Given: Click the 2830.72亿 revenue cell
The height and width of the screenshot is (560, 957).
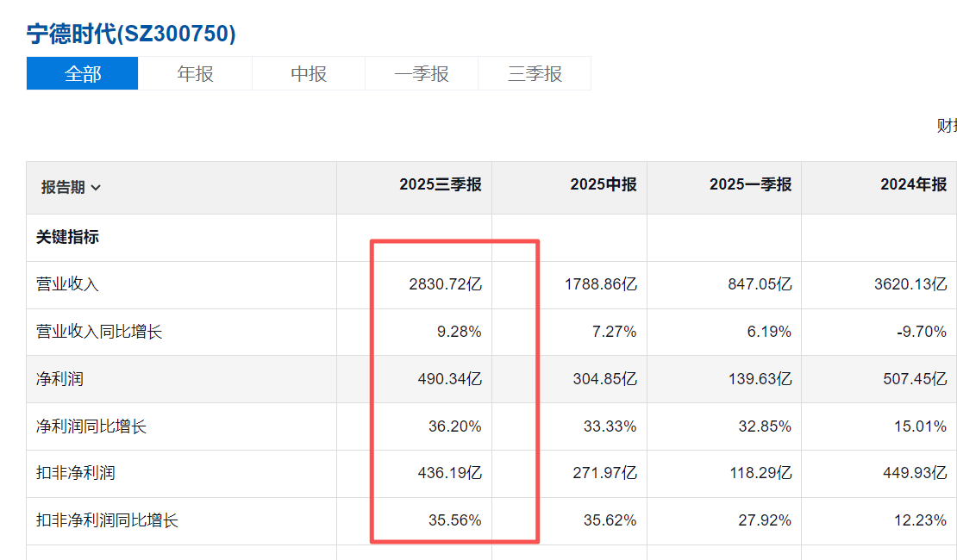Looking at the screenshot, I should (x=445, y=284).
